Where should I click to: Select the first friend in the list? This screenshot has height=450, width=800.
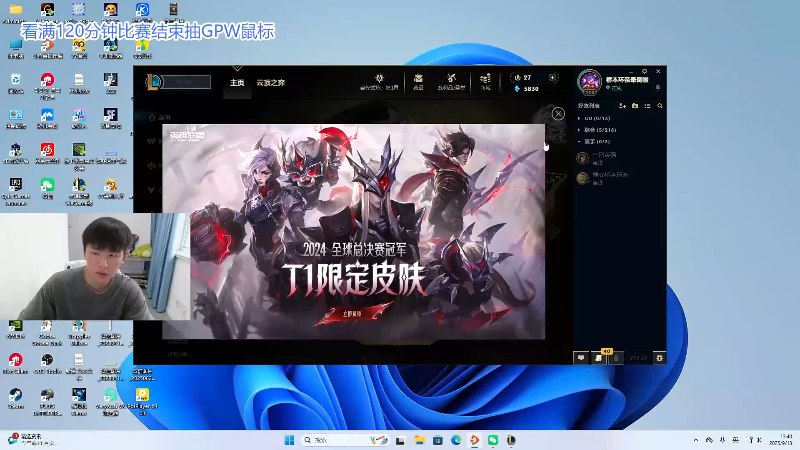click(x=619, y=158)
